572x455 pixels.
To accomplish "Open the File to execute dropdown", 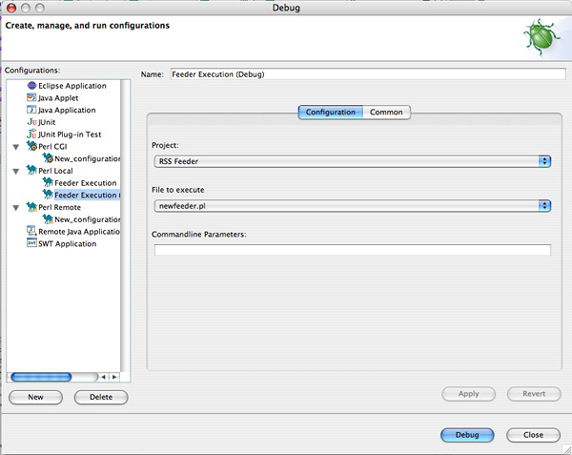I will pyautogui.click(x=352, y=206).
